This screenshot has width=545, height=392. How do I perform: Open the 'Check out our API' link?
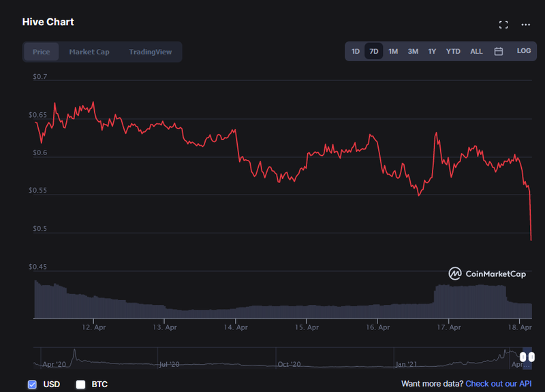pyautogui.click(x=498, y=384)
